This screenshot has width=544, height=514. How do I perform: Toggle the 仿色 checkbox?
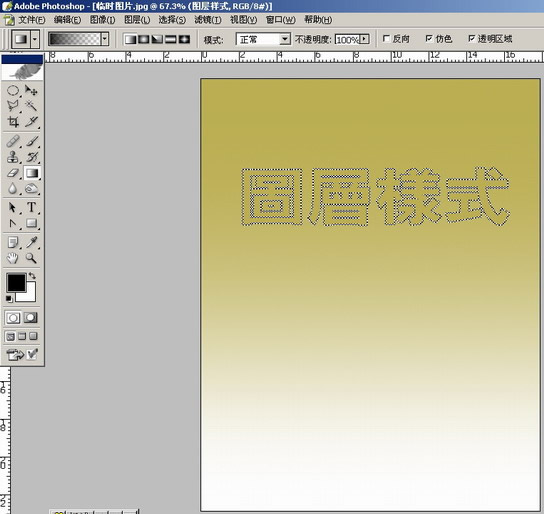tap(429, 38)
